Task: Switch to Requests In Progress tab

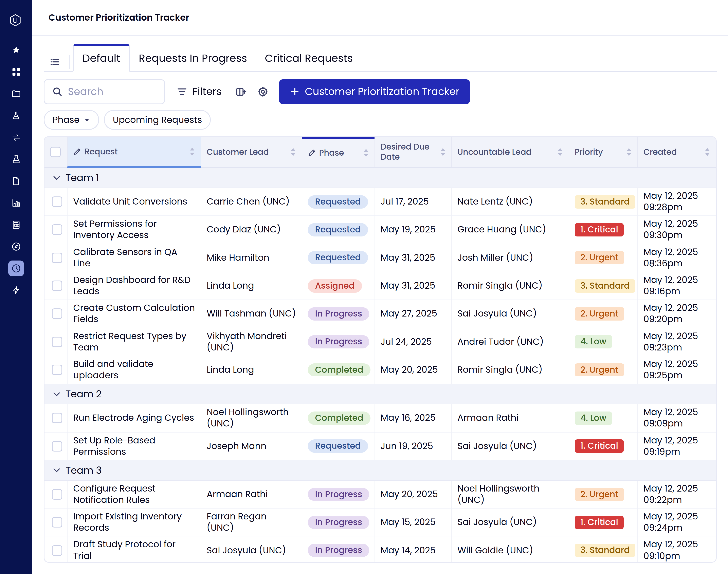Action: click(193, 58)
